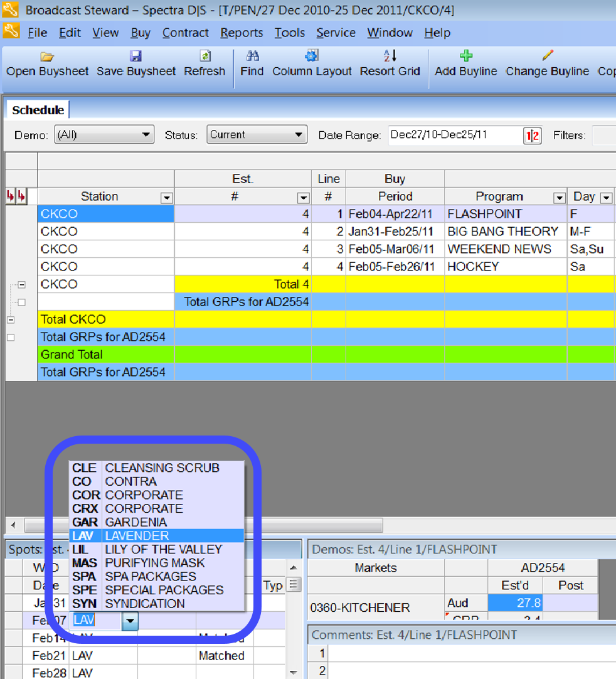
Task: Collapse the CKCO Total 4 group
Action: pos(21,284)
